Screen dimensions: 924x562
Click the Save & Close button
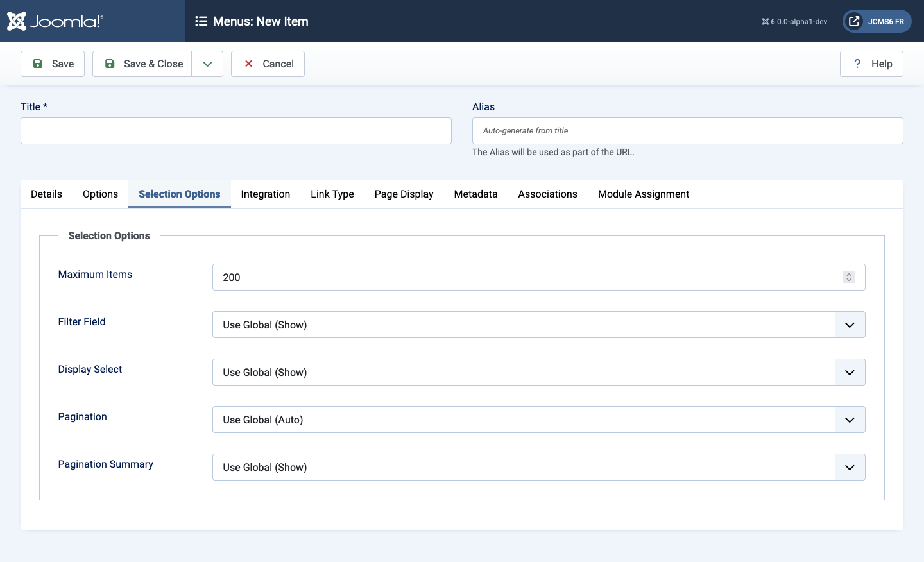(x=142, y=64)
